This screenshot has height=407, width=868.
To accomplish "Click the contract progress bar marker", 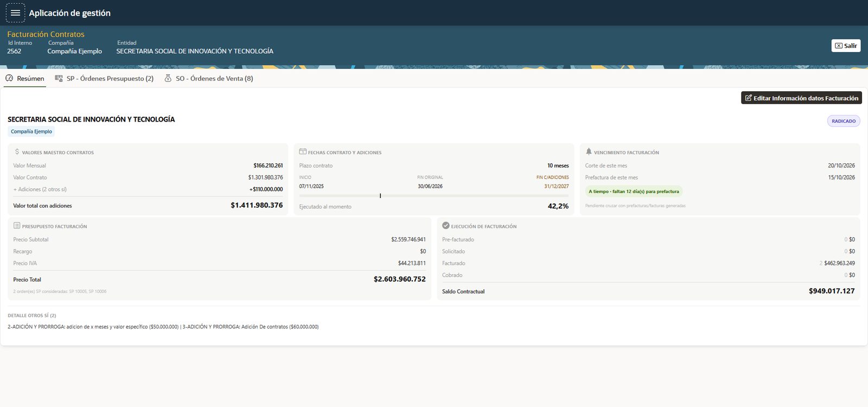I will [x=380, y=195].
